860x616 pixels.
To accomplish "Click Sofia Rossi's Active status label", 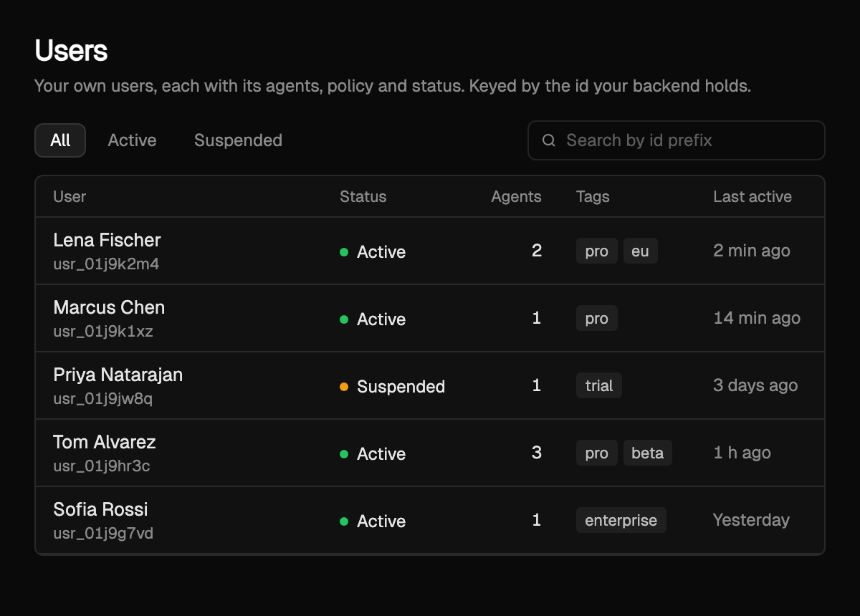I will pyautogui.click(x=381, y=521).
